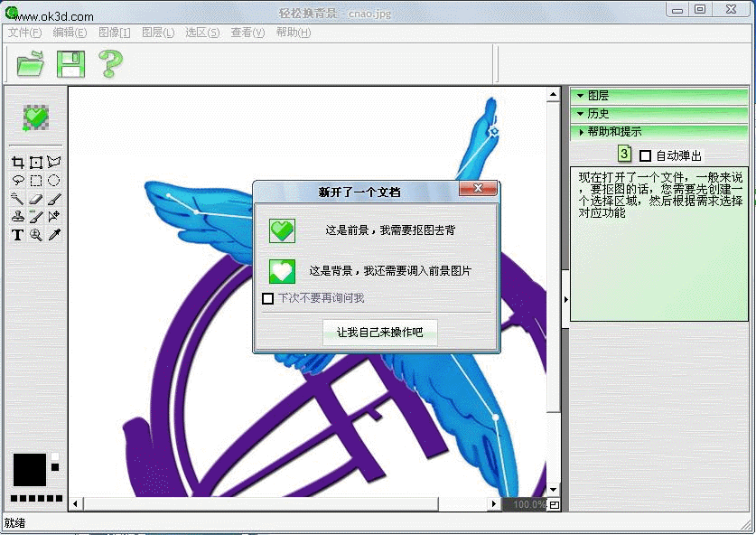
Task: Click the large black foreground color swatch
Action: [x=29, y=469]
